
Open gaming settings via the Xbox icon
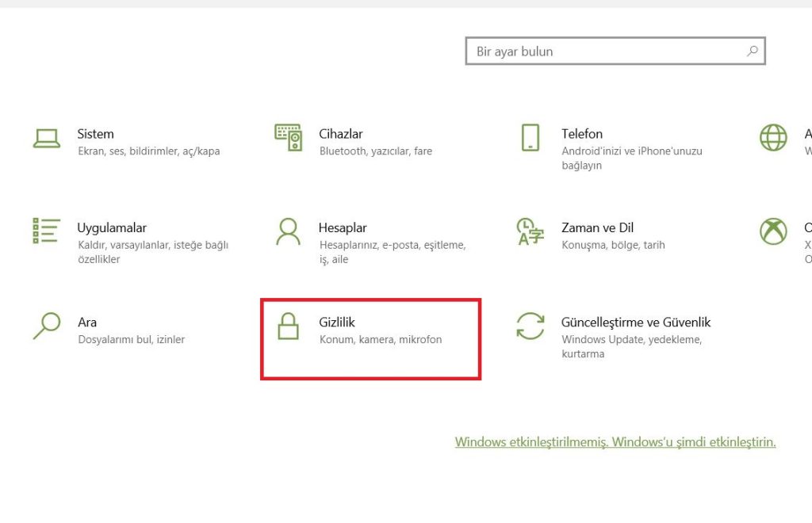pos(773,231)
